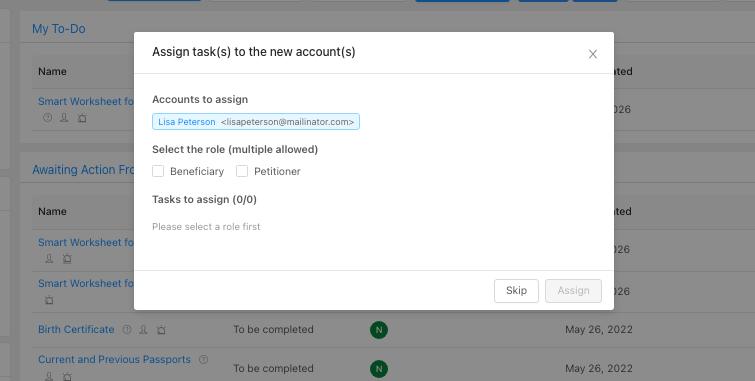Click the N avatar in the Current and Previous Passports row
Screen dimensions: 755x381
[x=379, y=369]
